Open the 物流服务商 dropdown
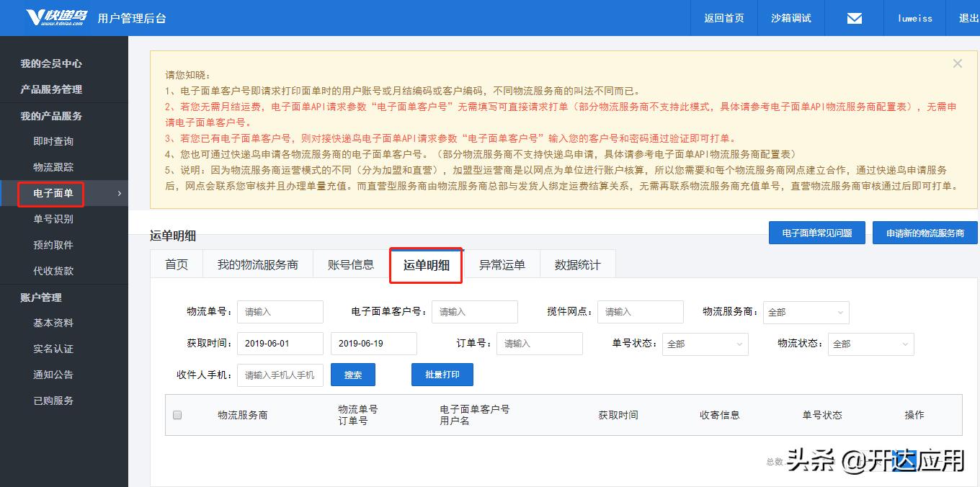Image resolution: width=980 pixels, height=487 pixels. [806, 313]
